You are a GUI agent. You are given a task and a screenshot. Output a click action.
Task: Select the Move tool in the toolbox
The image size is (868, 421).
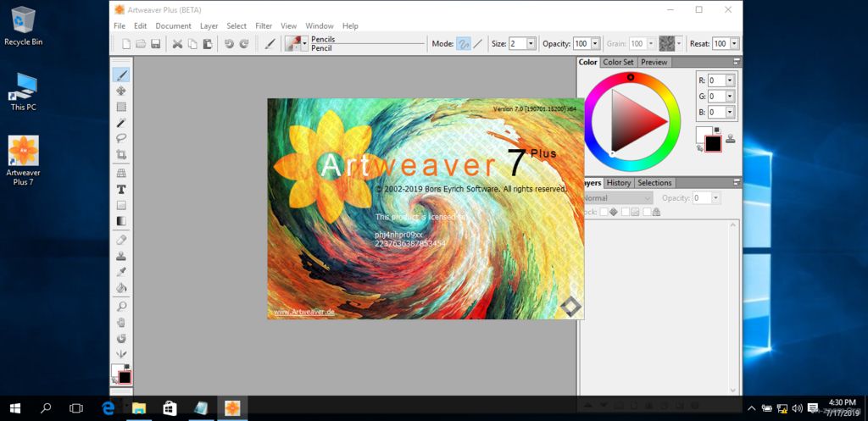(121, 91)
